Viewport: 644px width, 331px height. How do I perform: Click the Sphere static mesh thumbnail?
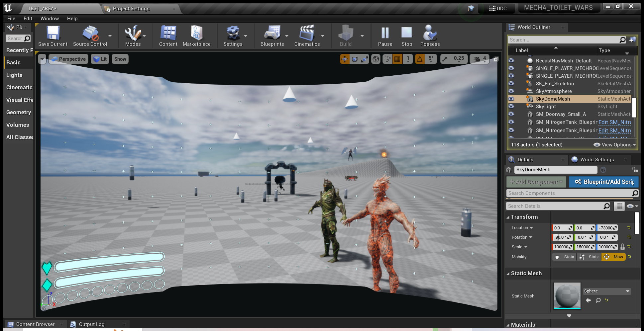point(567,296)
